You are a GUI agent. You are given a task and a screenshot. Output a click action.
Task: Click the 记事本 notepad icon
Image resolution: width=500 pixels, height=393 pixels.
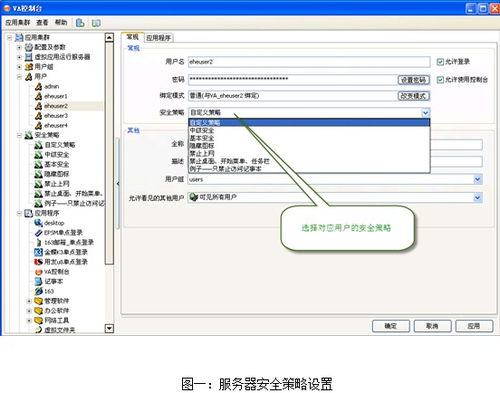[39, 281]
